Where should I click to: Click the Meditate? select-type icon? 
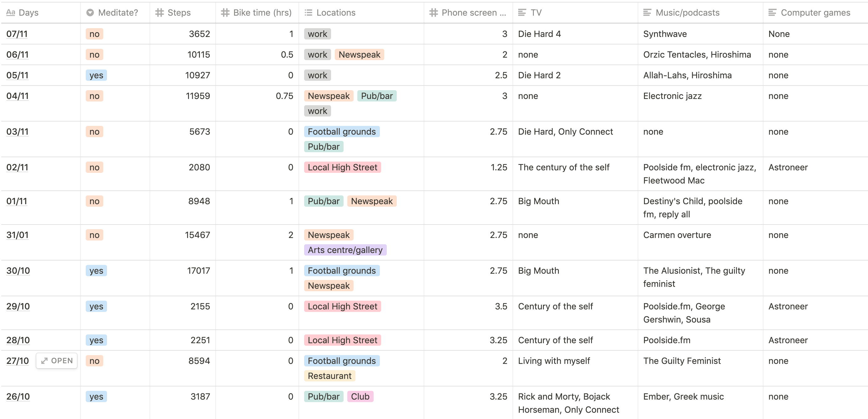coord(90,13)
